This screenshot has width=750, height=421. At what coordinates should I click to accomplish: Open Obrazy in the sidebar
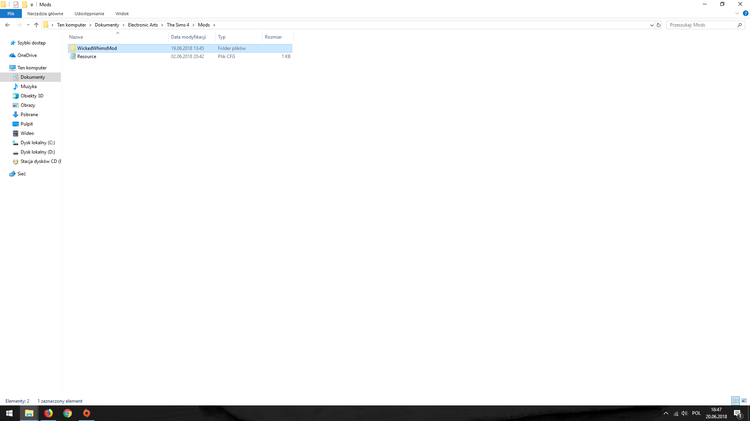coord(28,105)
